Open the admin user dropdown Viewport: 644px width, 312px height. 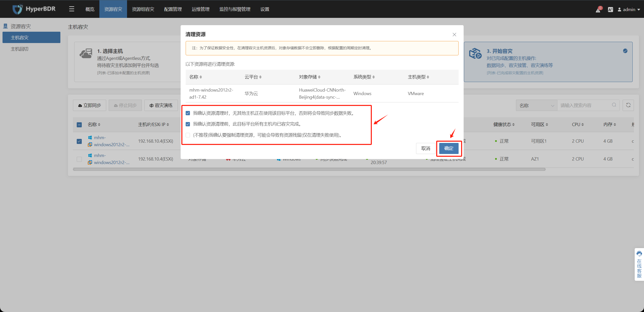629,10
